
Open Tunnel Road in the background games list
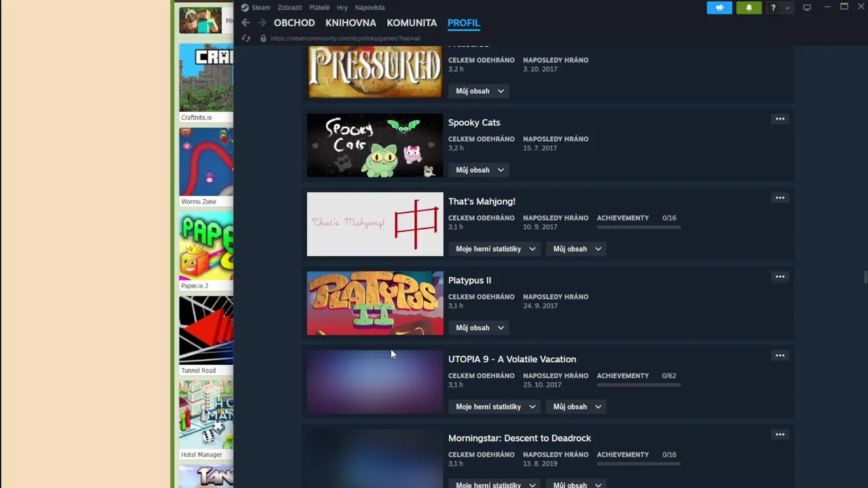click(x=206, y=335)
